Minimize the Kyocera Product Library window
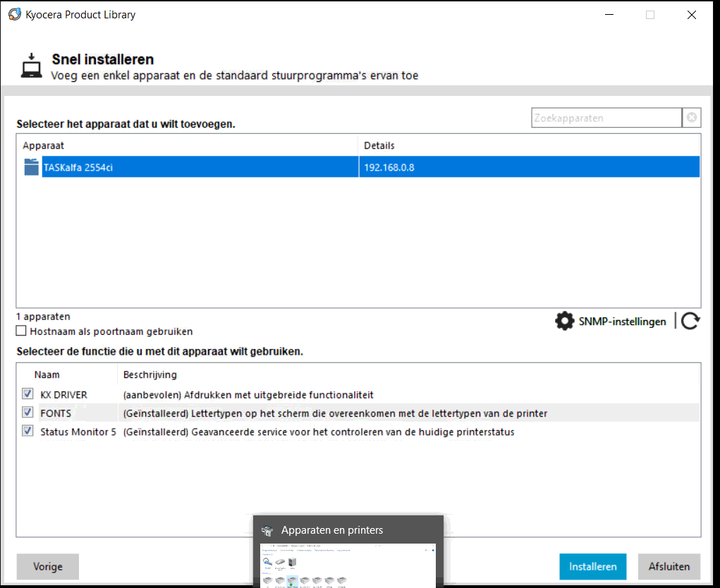This screenshot has width=720, height=588. pos(609,15)
